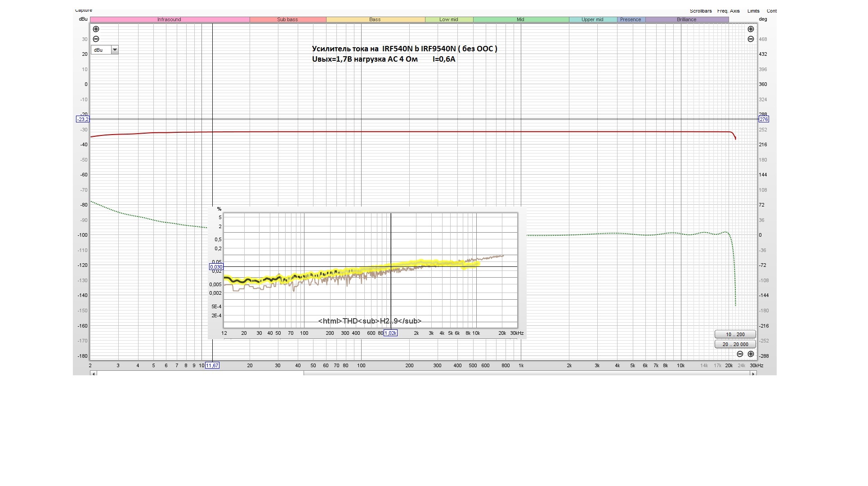Click left vertical zoom-out minus icon

[96, 39]
